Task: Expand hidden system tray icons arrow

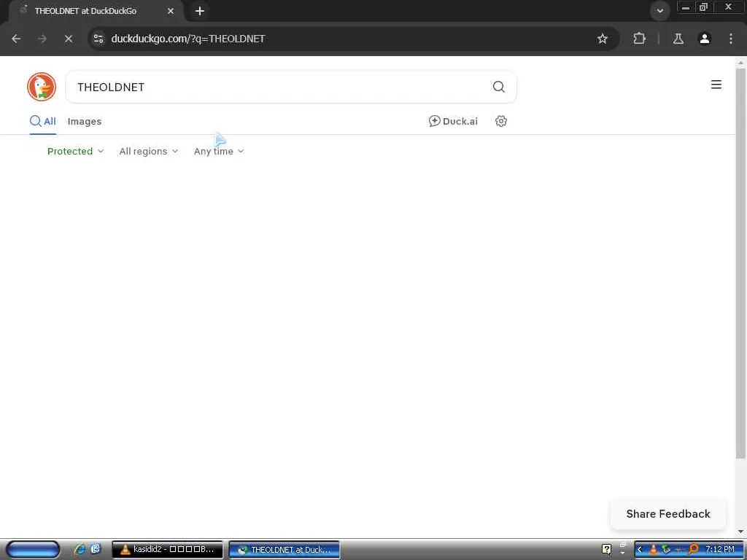Action: 640,550
